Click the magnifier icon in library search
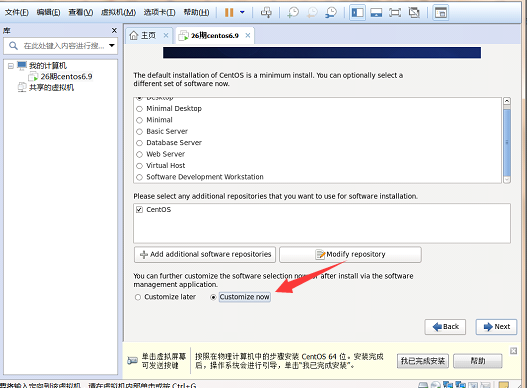The image size is (527, 388). [x=13, y=46]
